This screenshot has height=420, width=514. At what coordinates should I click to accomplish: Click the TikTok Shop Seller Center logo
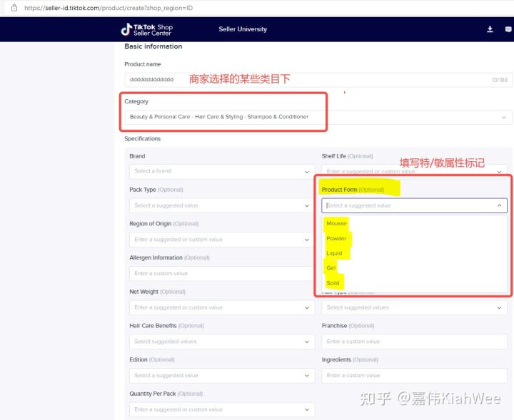(x=146, y=29)
